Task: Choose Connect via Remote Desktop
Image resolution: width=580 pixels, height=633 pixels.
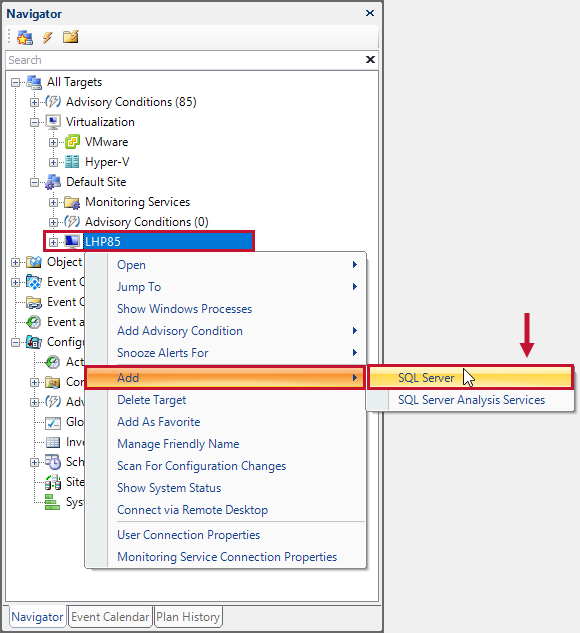Action: [x=226, y=510]
